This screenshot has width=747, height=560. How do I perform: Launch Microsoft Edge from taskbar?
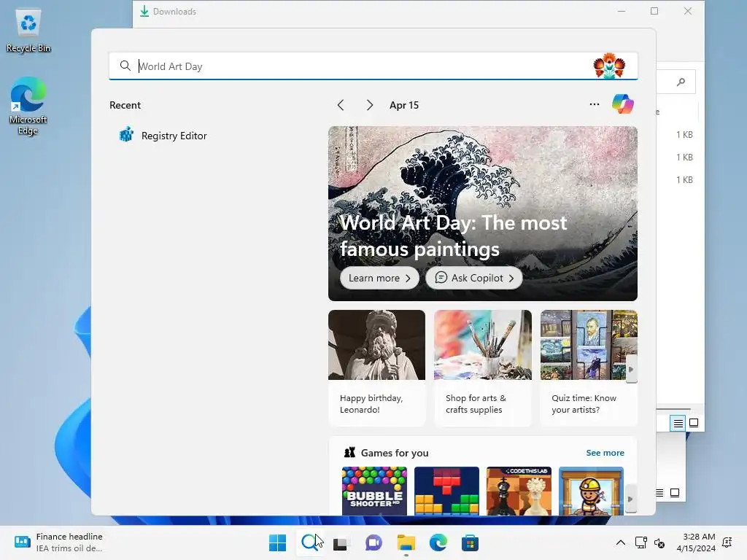pyautogui.click(x=438, y=542)
